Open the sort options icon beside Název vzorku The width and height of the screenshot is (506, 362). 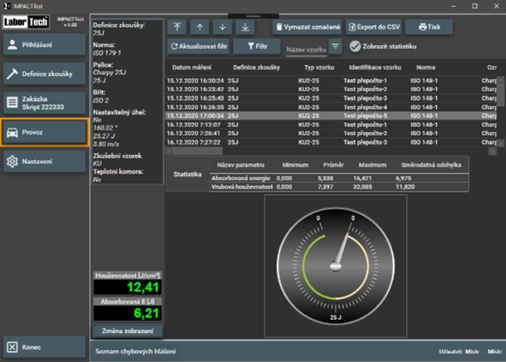pyautogui.click(x=335, y=46)
